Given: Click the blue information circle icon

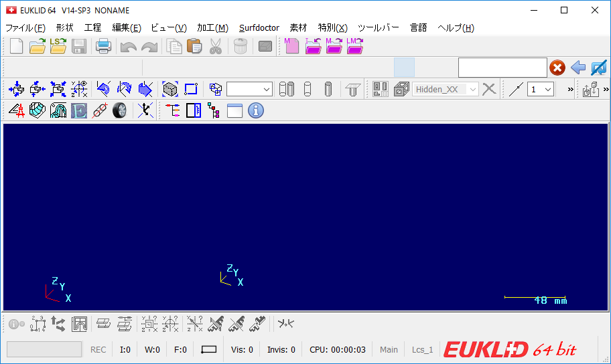Looking at the screenshot, I should point(256,110).
